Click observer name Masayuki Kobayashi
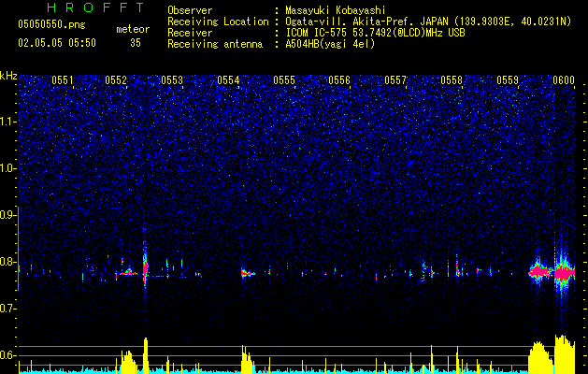This screenshot has height=374, width=588. click(336, 11)
